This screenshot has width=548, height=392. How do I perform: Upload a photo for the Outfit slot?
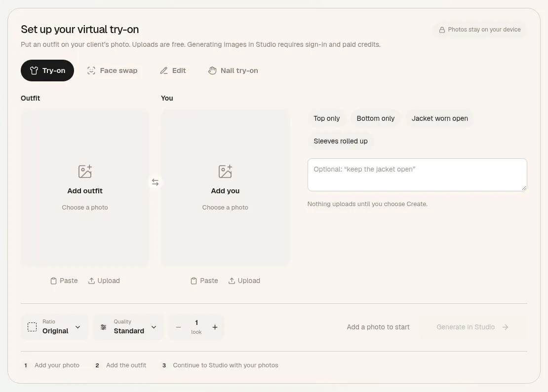(x=104, y=281)
